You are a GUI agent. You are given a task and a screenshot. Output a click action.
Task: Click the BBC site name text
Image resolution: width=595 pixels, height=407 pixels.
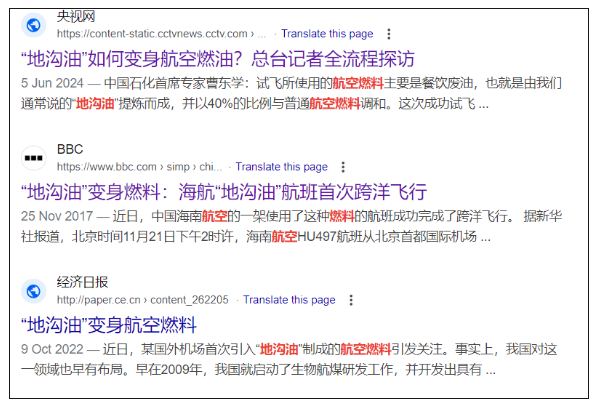(70, 149)
